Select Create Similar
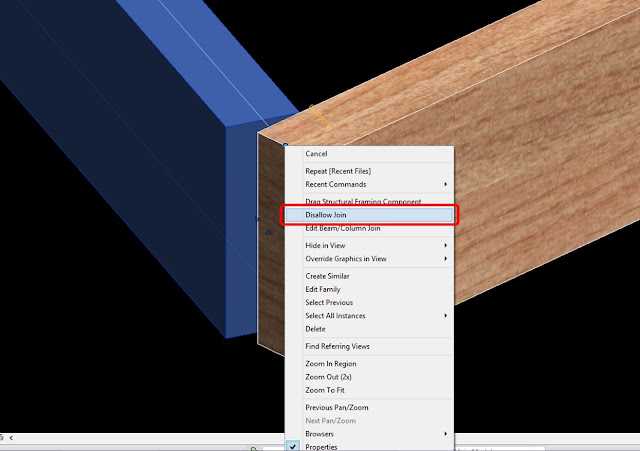640x451 pixels. tap(327, 276)
